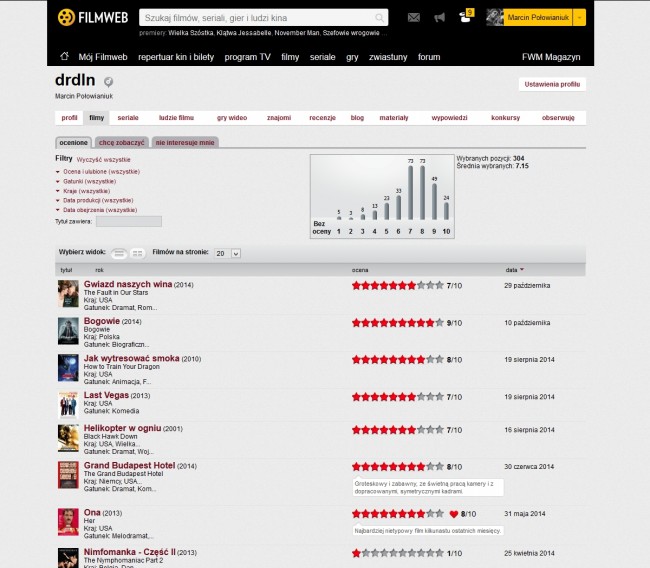Screen dimensions: 650x568
Task: Open the konkursy tab
Action: (x=505, y=118)
